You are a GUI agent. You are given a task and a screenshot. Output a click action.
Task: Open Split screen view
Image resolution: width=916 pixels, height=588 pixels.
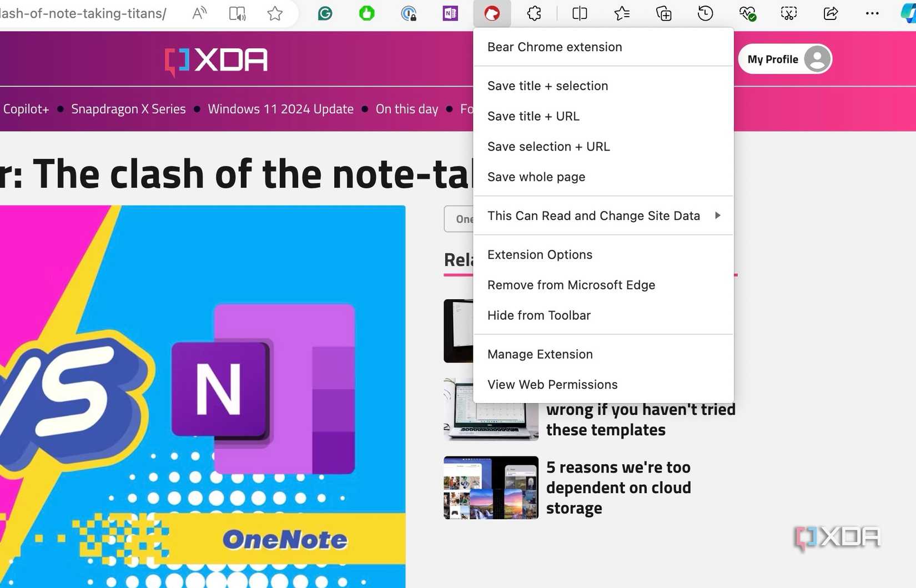[579, 13]
